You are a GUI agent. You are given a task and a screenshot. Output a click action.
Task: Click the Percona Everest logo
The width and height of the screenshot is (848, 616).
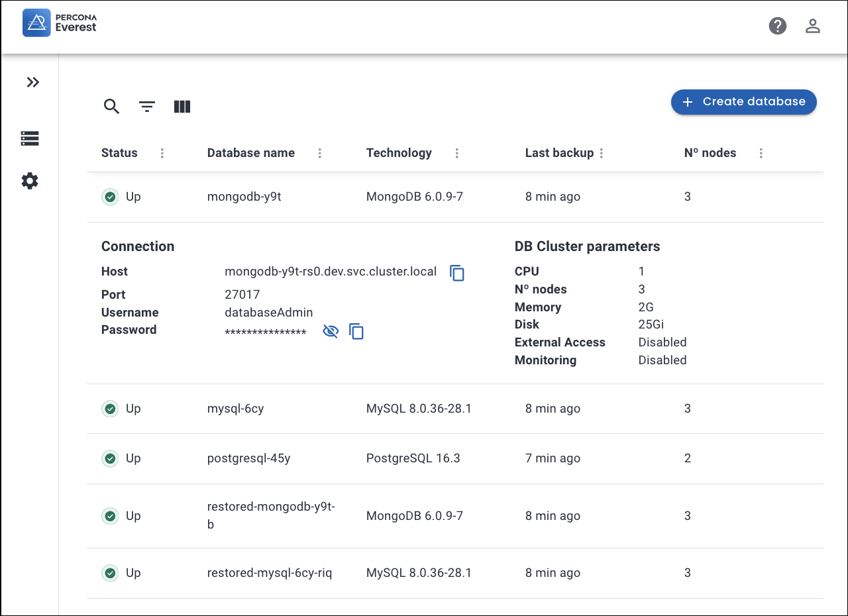click(60, 23)
